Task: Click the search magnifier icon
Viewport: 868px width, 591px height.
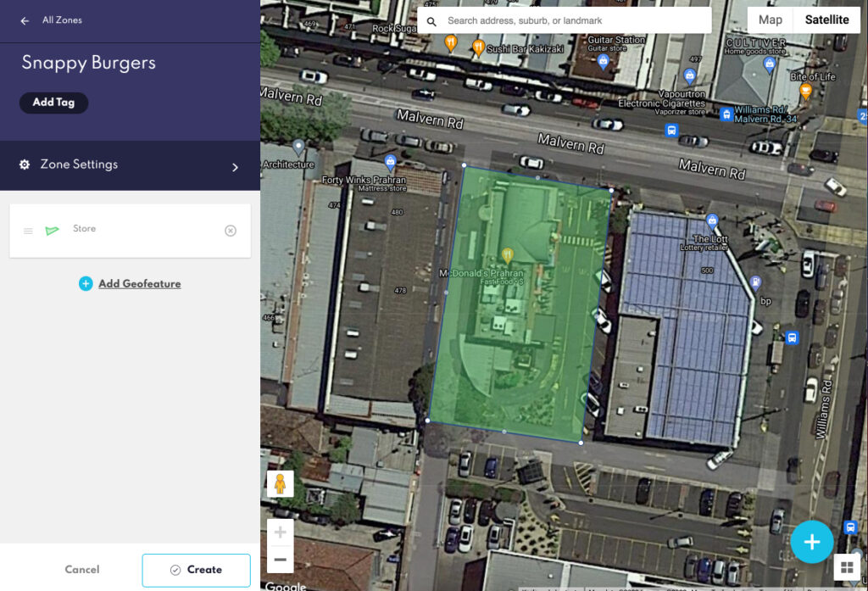Action: tap(431, 21)
